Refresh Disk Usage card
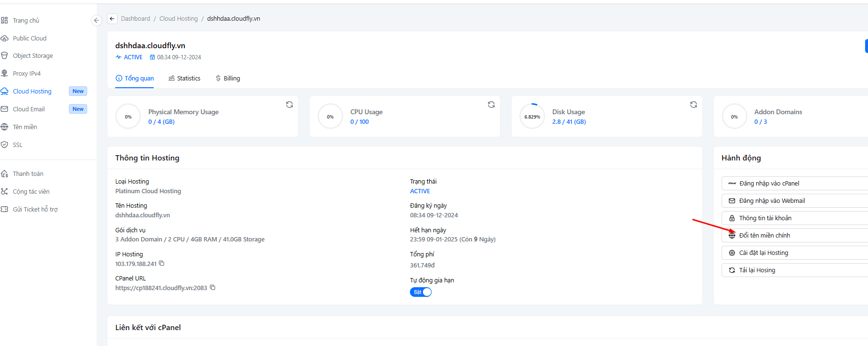This screenshot has width=868, height=346. pyautogui.click(x=694, y=105)
